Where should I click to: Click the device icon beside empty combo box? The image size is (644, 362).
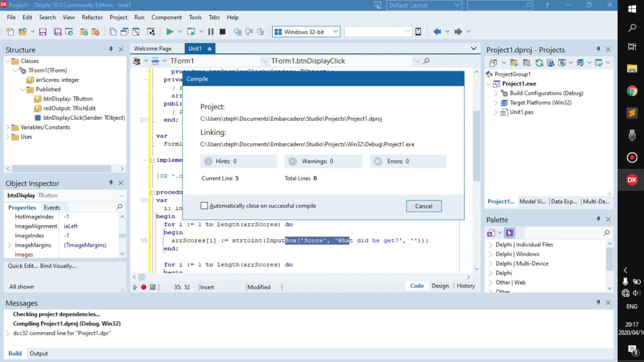pyautogui.click(x=418, y=32)
